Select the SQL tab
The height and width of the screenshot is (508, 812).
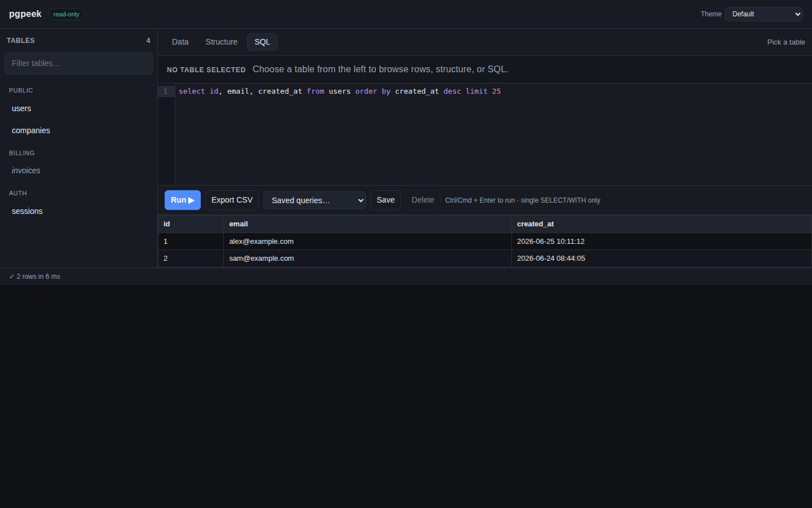[262, 42]
